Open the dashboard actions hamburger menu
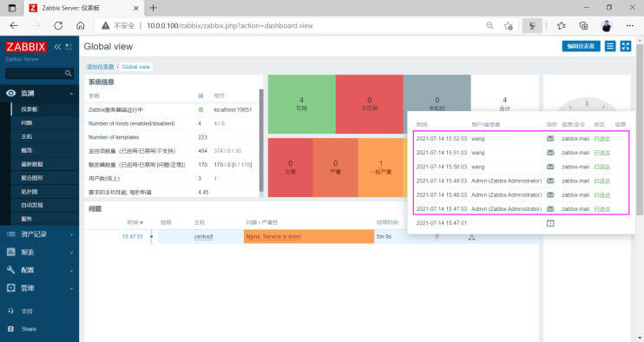 pos(610,46)
